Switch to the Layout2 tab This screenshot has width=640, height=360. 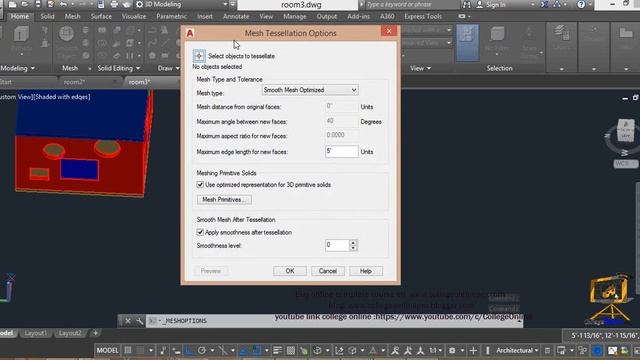pos(70,333)
